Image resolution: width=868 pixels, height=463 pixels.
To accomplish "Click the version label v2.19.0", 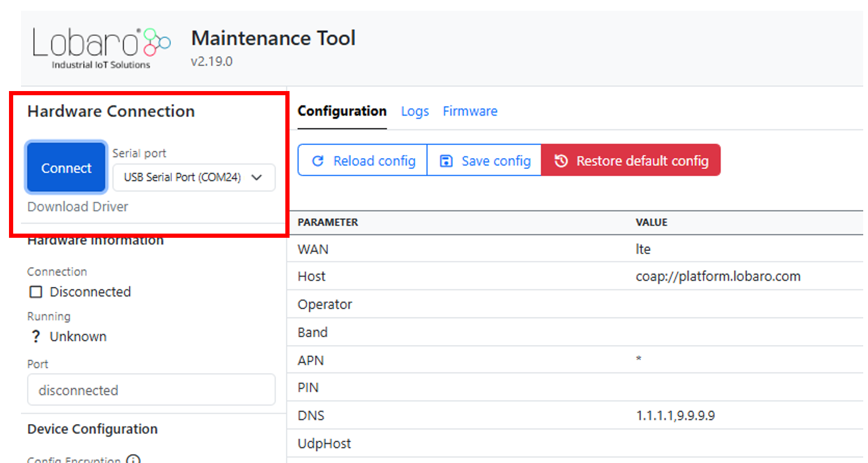I will pos(212,61).
